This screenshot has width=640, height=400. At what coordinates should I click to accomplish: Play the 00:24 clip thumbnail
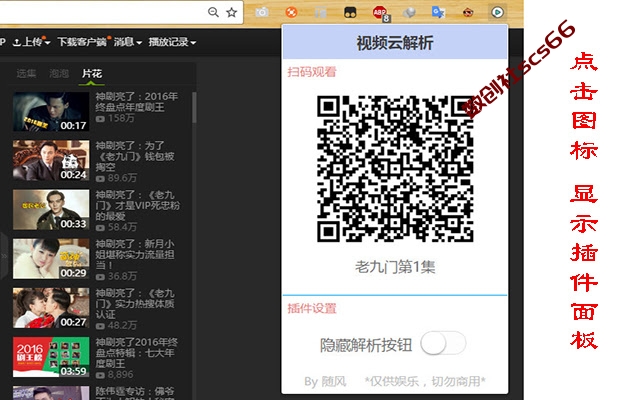click(51, 160)
